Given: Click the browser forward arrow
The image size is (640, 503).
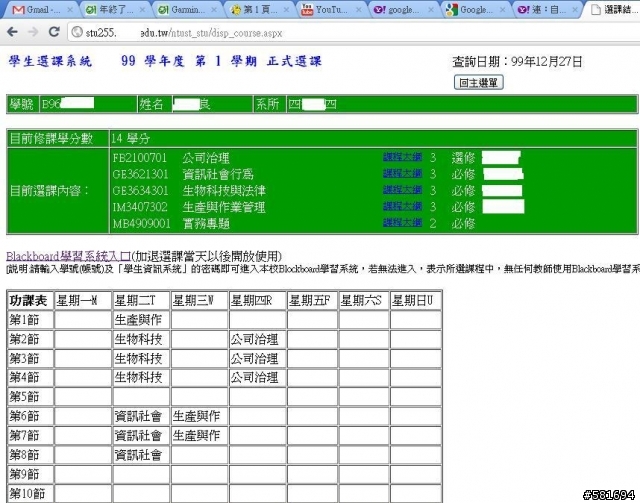Looking at the screenshot, I should [x=32, y=33].
